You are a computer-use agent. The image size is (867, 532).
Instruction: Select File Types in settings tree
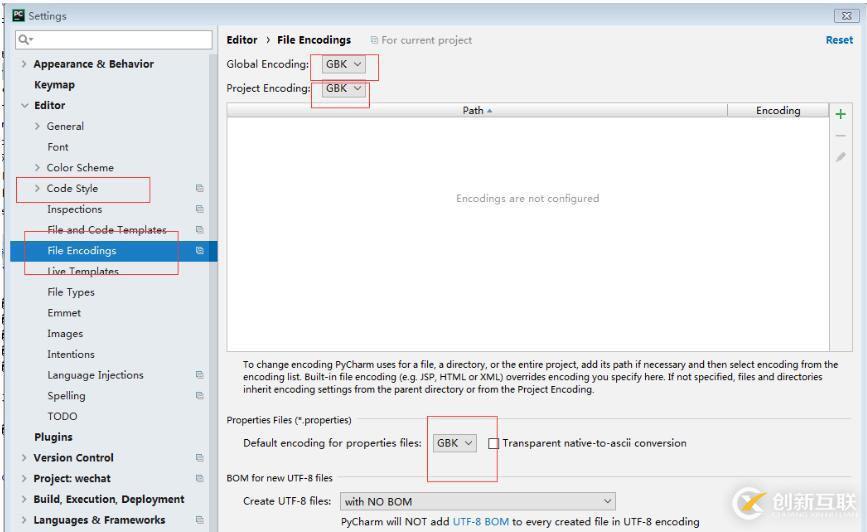(71, 292)
